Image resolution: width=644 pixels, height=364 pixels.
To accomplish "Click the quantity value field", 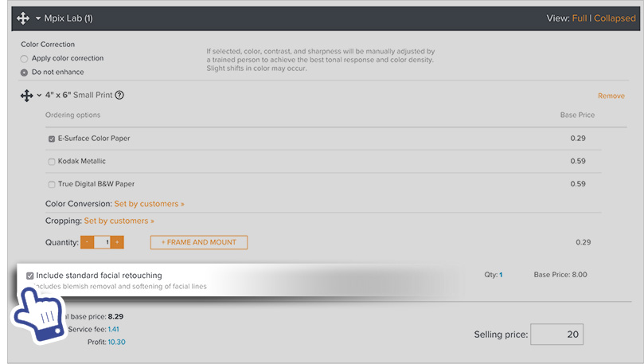I will click(x=102, y=242).
